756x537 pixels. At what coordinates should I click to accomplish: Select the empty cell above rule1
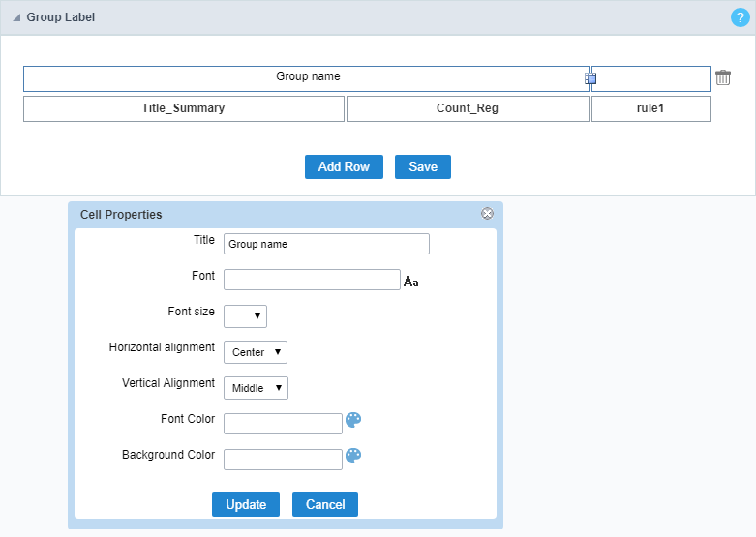(x=650, y=78)
